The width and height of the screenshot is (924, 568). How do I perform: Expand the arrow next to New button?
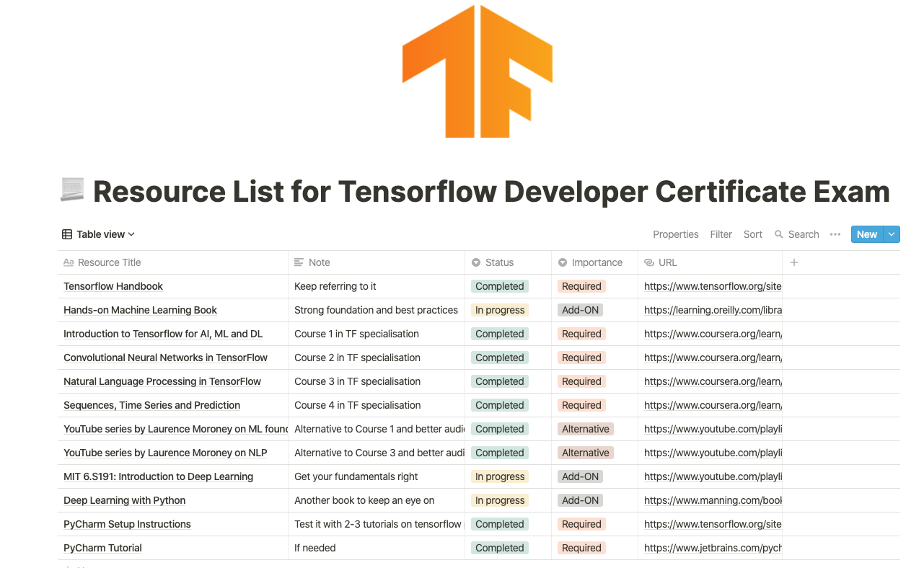tap(892, 234)
